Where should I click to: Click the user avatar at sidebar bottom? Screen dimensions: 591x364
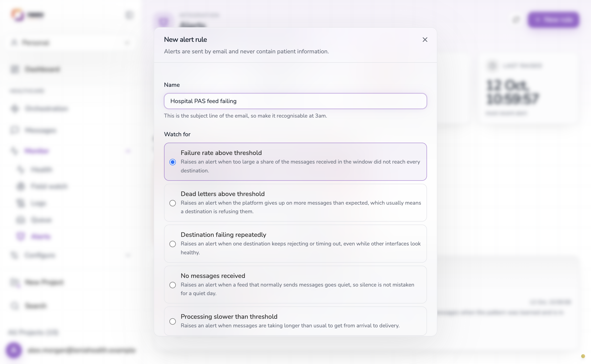[x=14, y=350]
